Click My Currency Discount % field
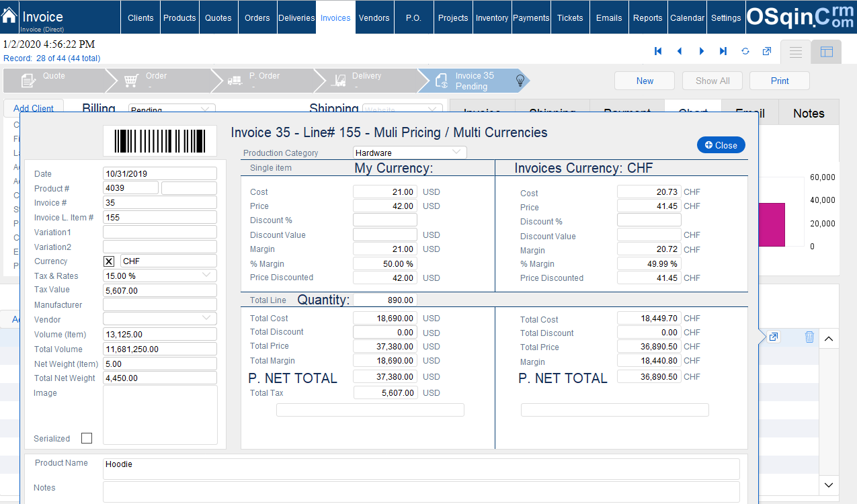Image resolution: width=857 pixels, height=504 pixels. (385, 220)
